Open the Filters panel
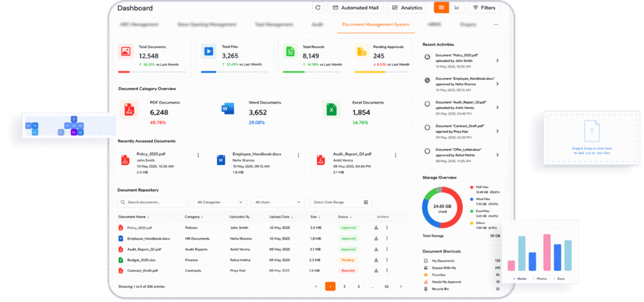Viewport: 644px width, 302px height. 484,8
